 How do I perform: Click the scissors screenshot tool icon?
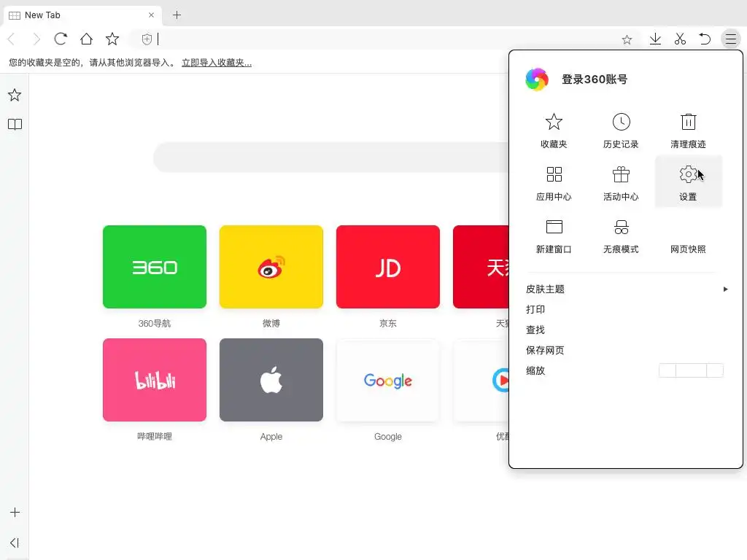click(x=680, y=39)
